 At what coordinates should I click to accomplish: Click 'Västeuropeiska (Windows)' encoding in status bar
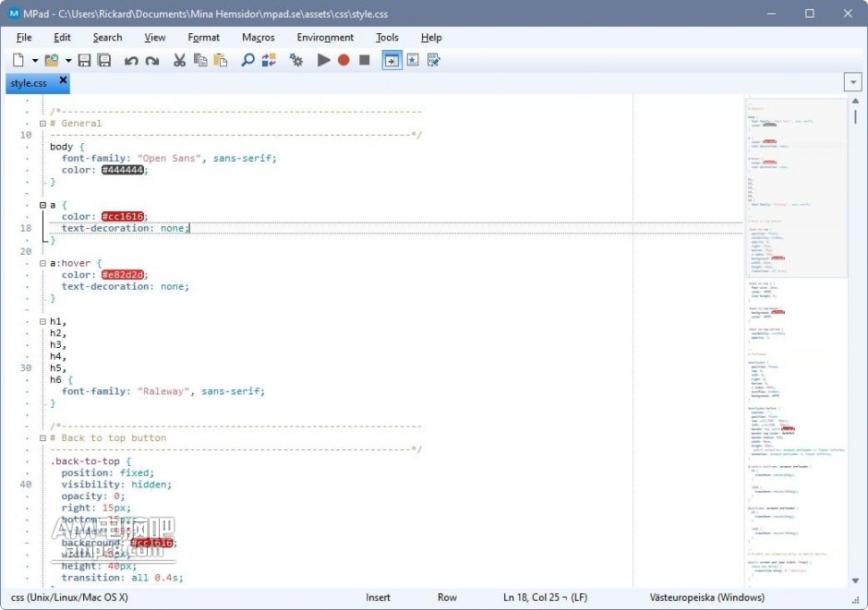point(707,597)
